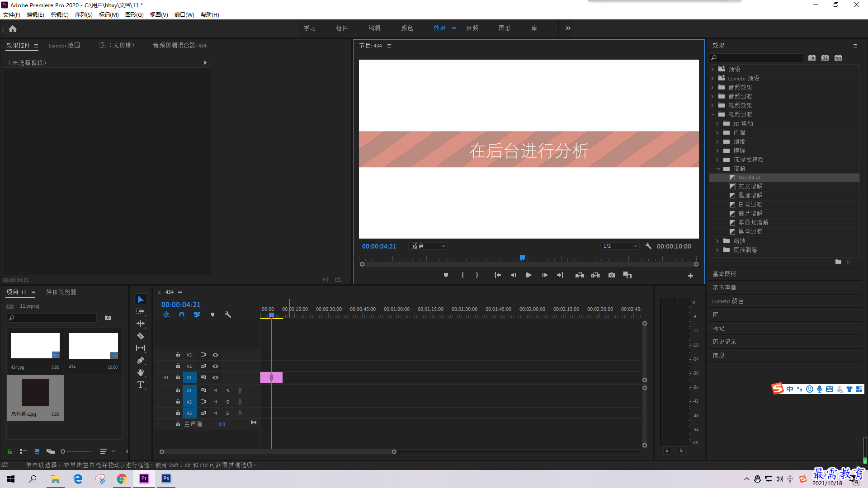
Task: Select the Razor tool
Action: tap(141, 336)
